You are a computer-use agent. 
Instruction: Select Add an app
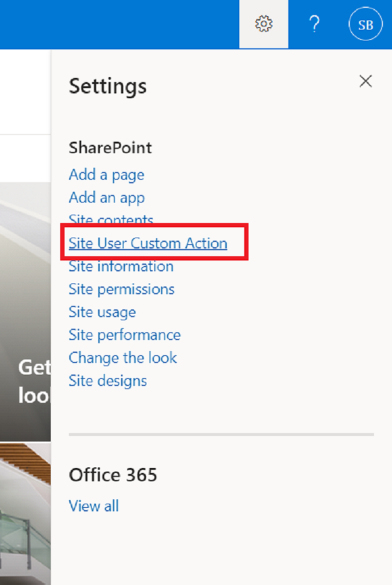pos(106,198)
